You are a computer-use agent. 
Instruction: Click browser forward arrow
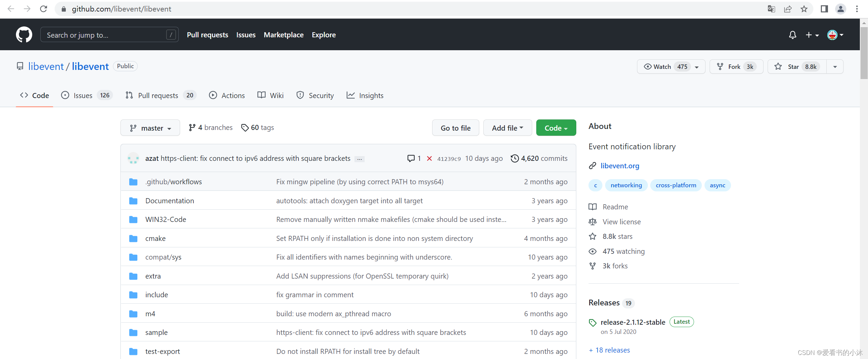pos(27,9)
